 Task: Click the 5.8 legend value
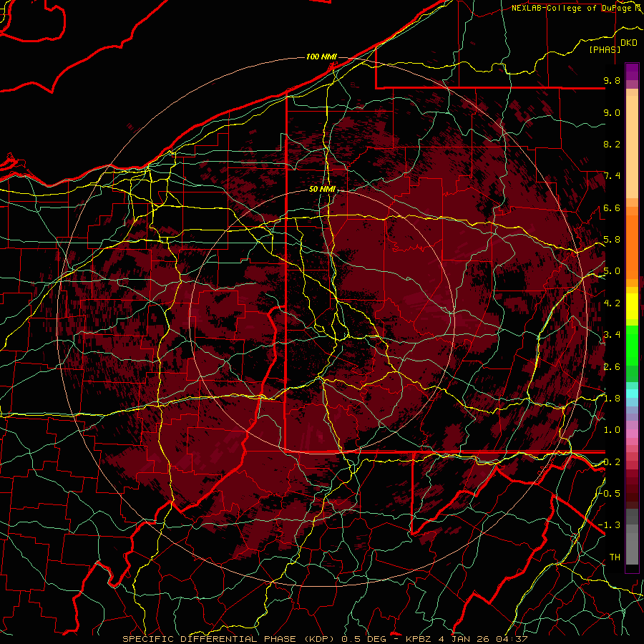click(x=612, y=240)
